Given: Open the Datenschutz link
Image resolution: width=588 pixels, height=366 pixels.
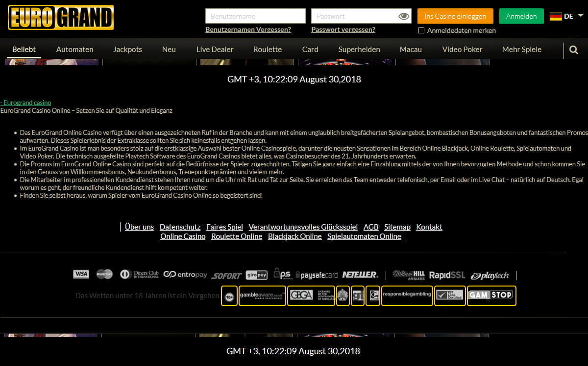Looking at the screenshot, I should [180, 227].
